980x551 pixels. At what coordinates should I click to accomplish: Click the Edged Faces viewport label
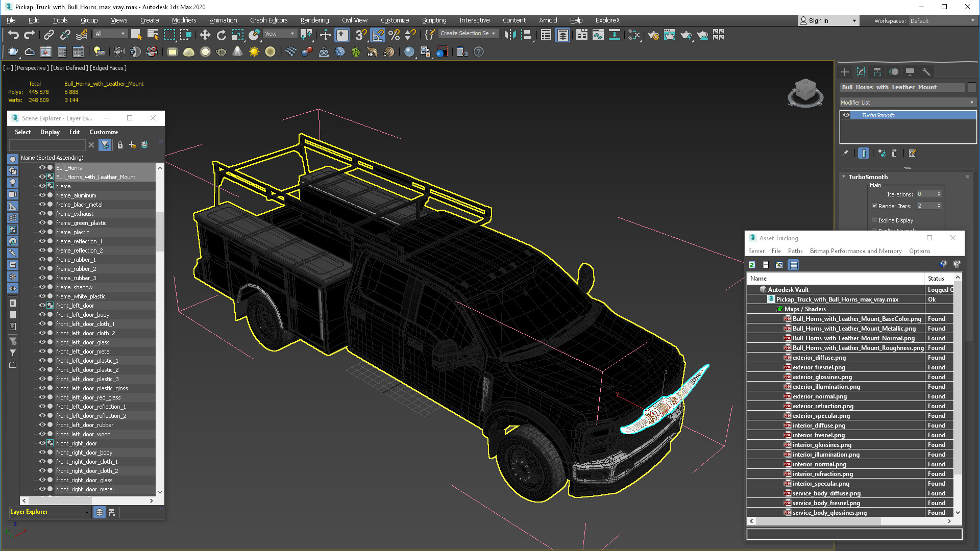[x=108, y=68]
